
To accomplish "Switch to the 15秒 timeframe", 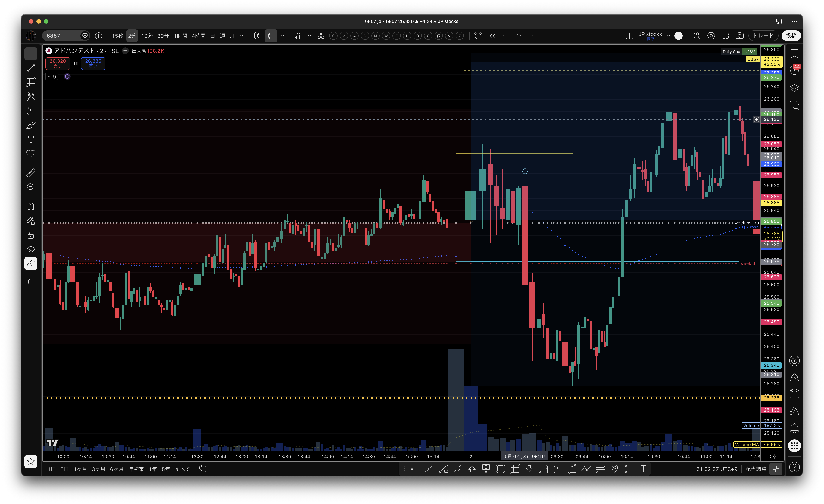I will pos(117,36).
